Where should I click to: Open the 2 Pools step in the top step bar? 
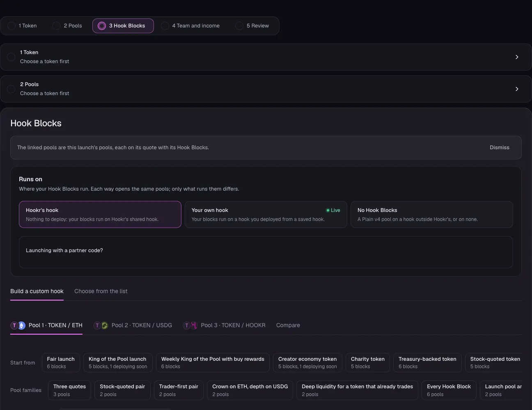(68, 26)
